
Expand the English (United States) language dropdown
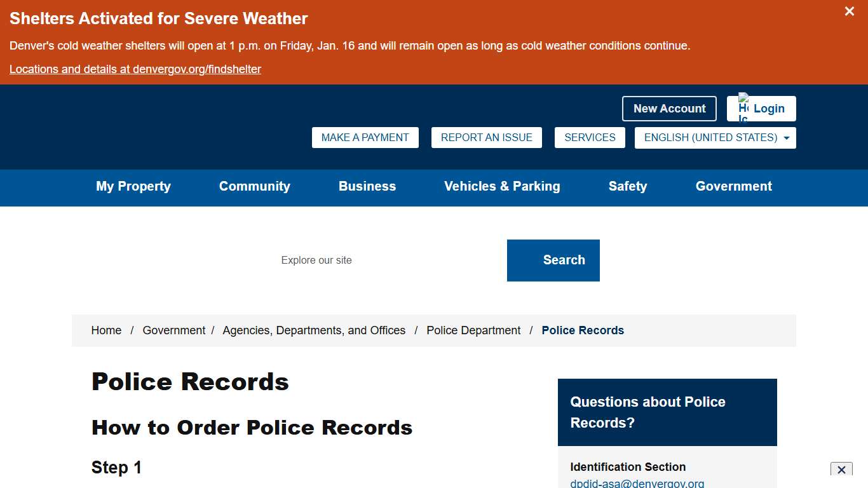coord(715,137)
